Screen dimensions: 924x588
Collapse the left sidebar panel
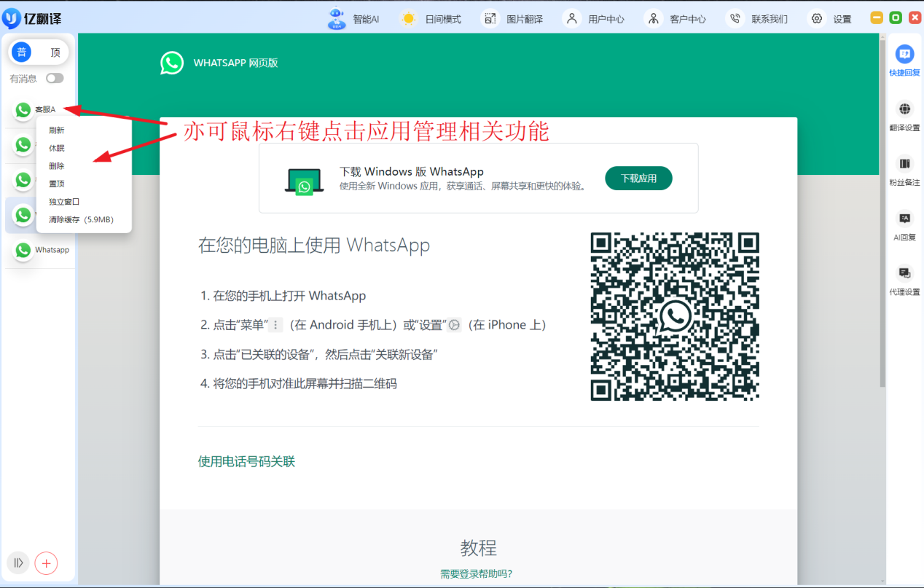click(17, 563)
